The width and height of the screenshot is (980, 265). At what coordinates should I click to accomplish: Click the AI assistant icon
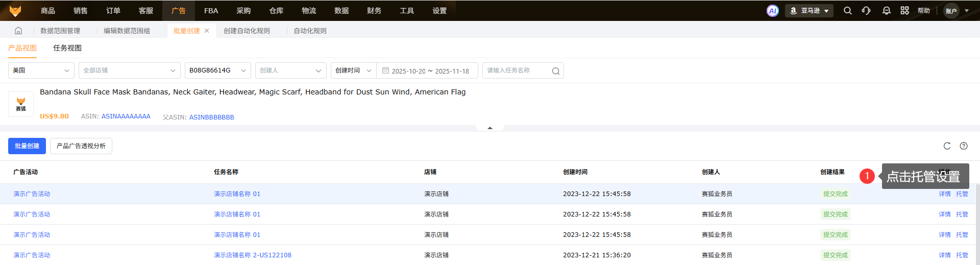tap(772, 11)
